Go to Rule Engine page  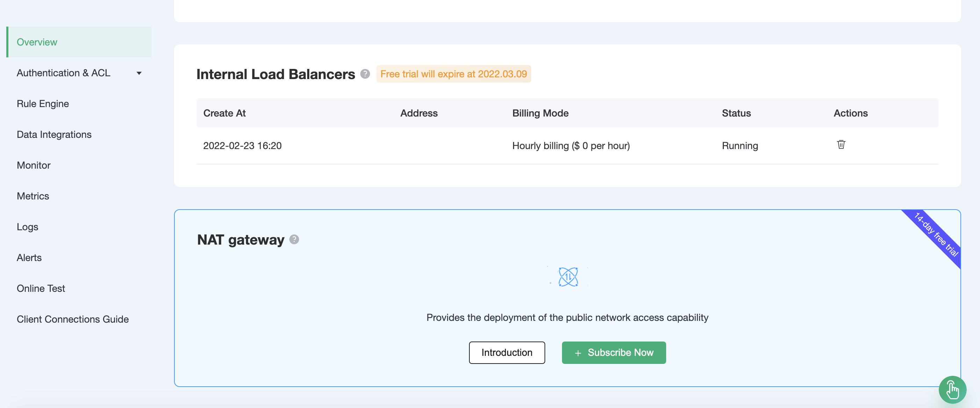43,104
